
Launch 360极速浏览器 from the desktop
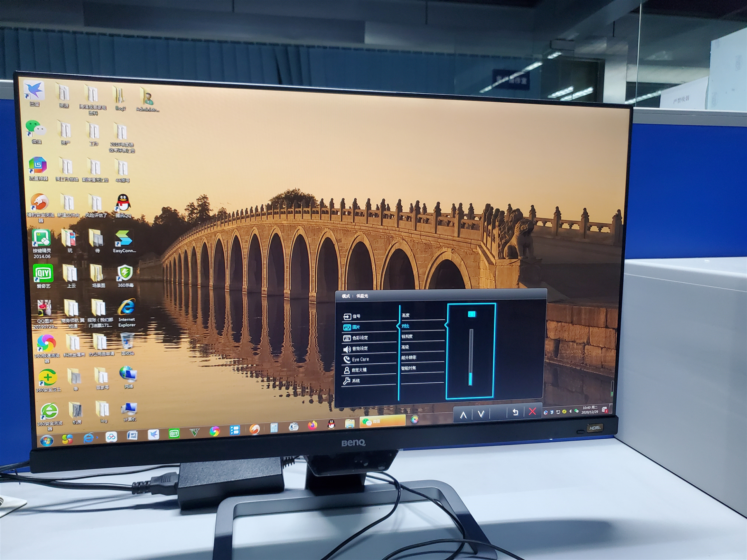click(47, 348)
